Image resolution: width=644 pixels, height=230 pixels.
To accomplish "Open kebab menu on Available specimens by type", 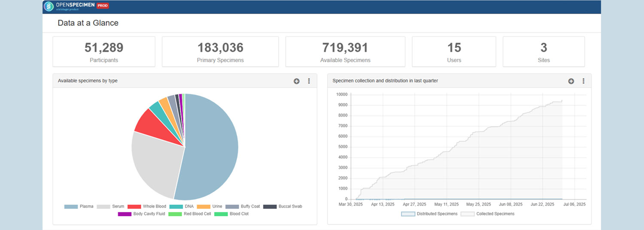I will tap(309, 81).
